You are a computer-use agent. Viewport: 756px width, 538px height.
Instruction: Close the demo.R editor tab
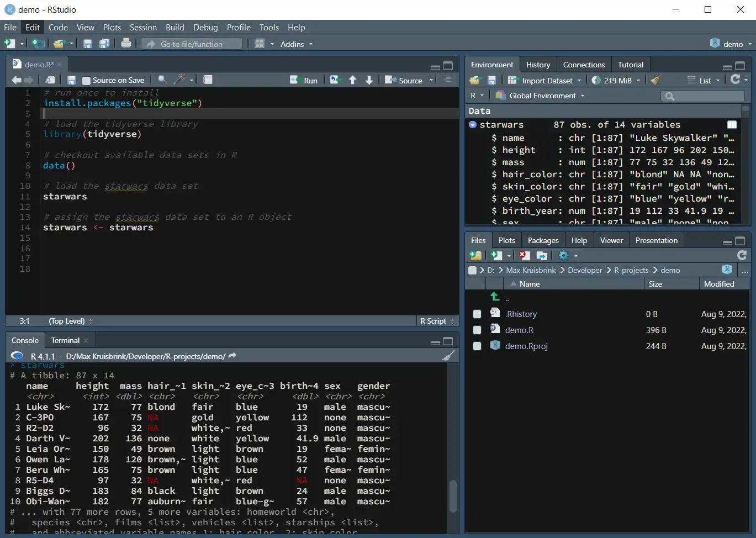tap(60, 65)
